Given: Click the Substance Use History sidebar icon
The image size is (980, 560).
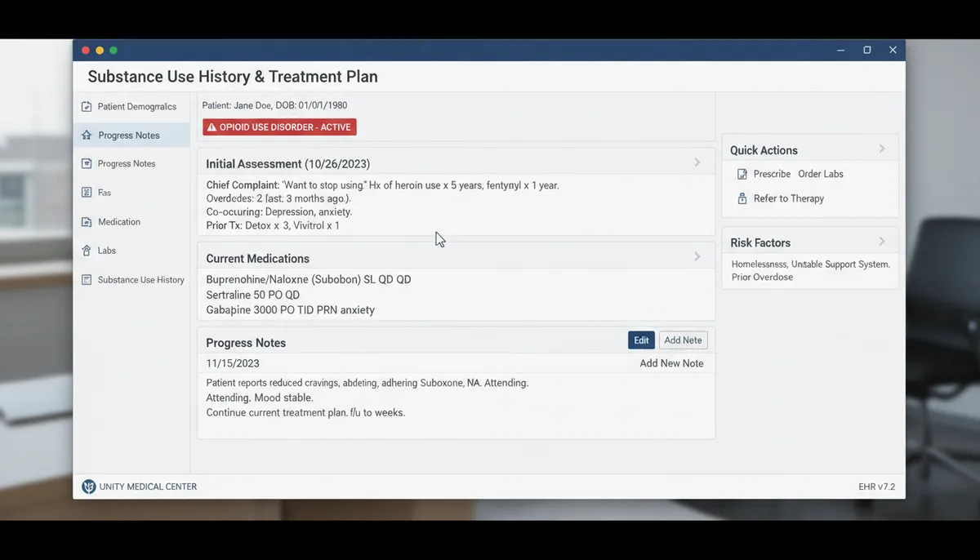Looking at the screenshot, I should pyautogui.click(x=87, y=280).
